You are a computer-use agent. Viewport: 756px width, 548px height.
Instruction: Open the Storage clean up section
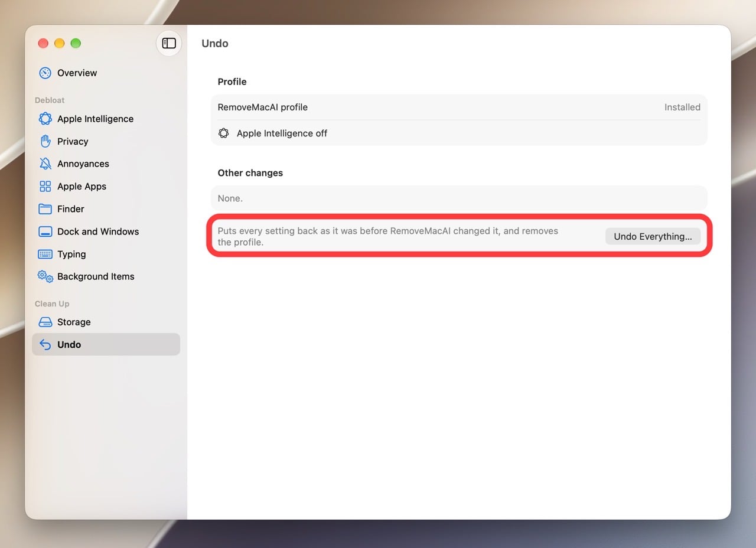pos(106,322)
